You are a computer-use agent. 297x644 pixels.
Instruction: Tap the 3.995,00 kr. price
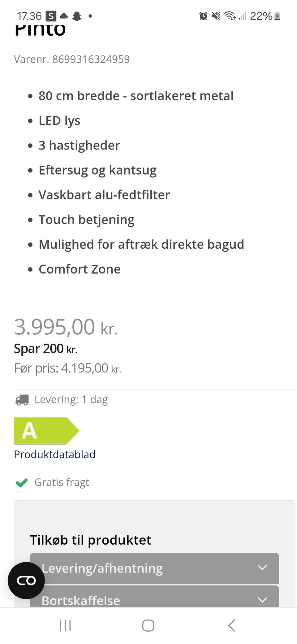point(66,327)
